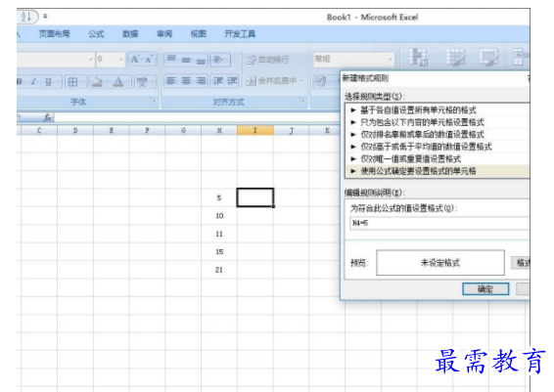
Task: Switch to the 开发工具 tab
Action: pos(240,34)
